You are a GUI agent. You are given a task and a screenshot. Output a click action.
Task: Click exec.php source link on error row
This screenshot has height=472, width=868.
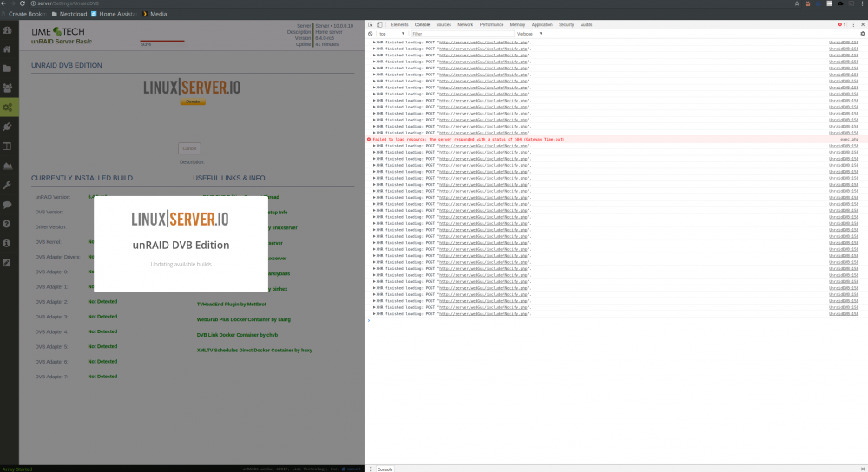tap(849, 140)
